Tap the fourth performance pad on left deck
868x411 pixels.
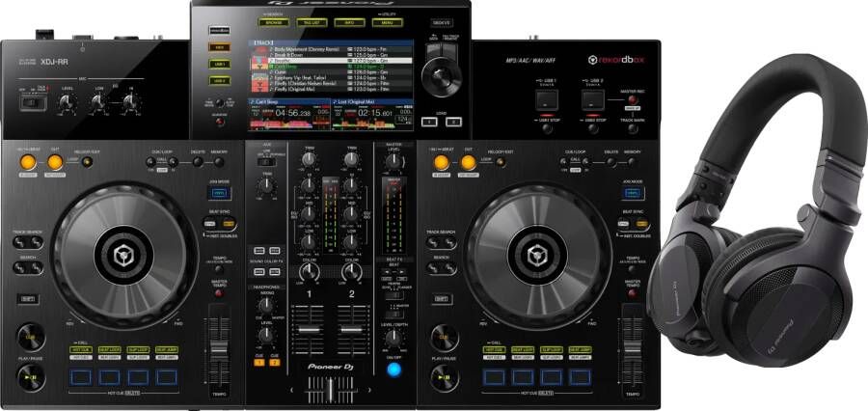point(167,376)
